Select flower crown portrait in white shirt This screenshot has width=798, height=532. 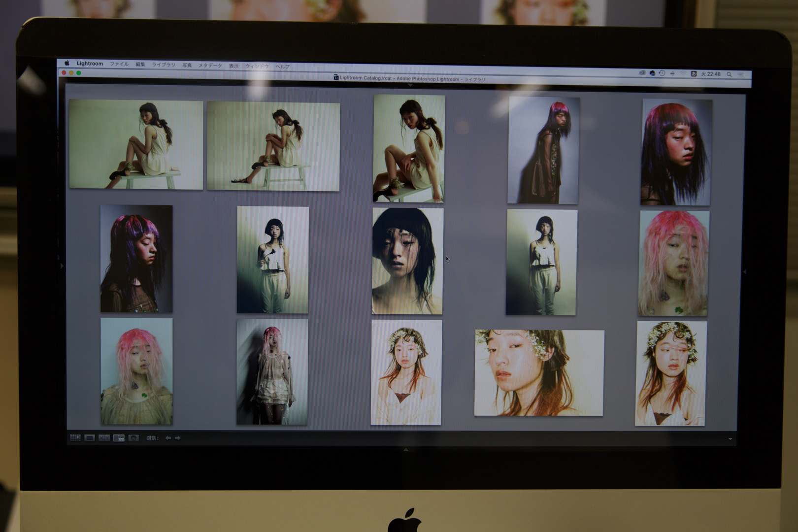(x=406, y=372)
